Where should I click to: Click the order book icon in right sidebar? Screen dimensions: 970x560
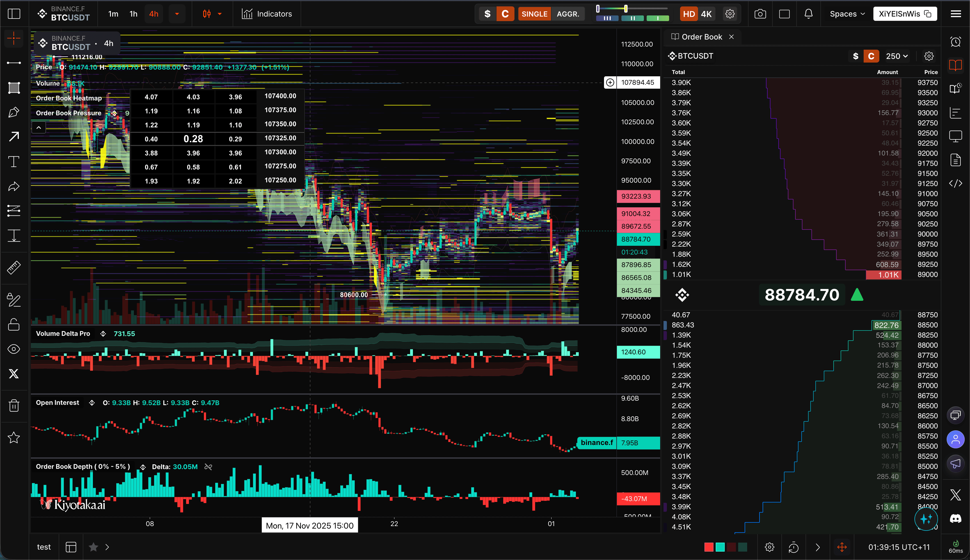coord(955,65)
